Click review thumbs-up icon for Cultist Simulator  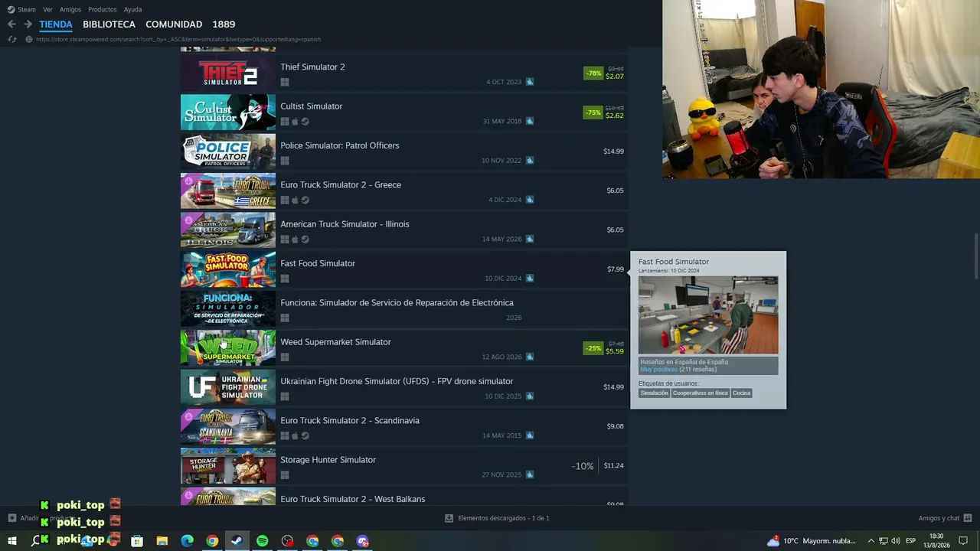coord(530,121)
